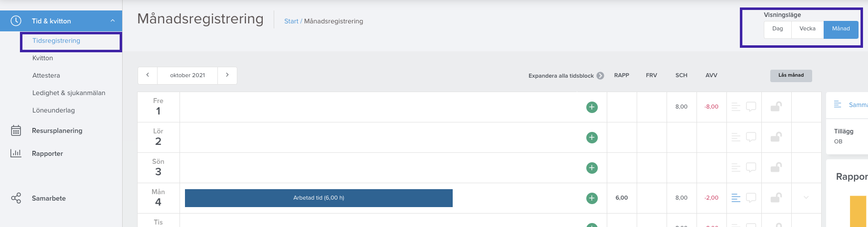Click the -8,00 deviation on Fre 1
This screenshot has width=868, height=227.
click(x=711, y=107)
